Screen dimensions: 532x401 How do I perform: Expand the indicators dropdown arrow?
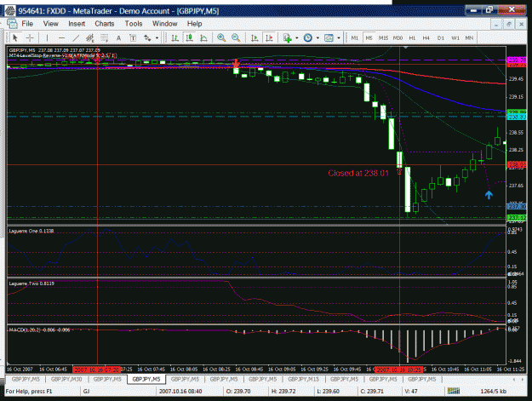point(297,38)
